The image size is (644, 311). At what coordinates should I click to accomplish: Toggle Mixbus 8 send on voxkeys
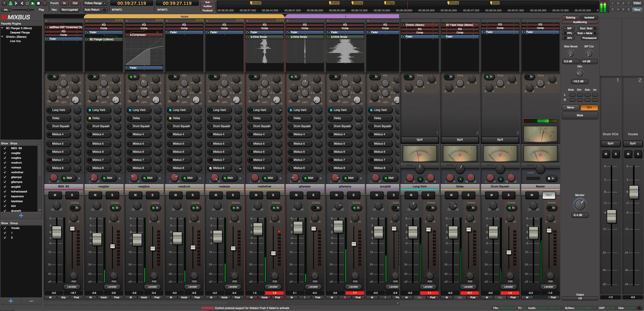tap(220, 168)
